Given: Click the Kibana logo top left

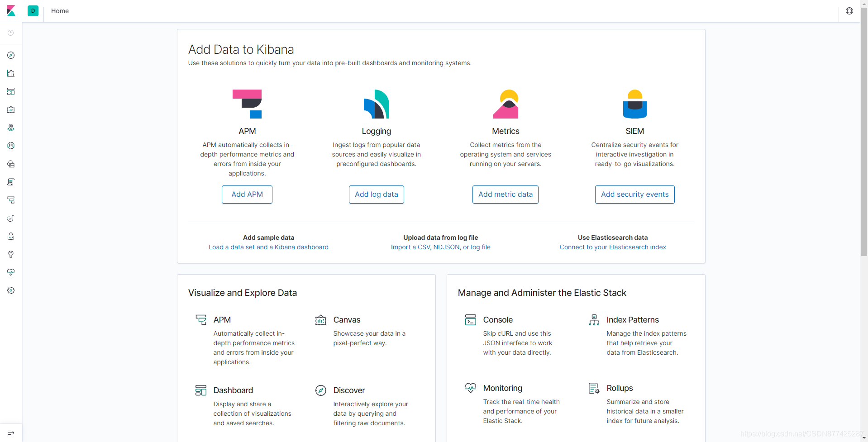Looking at the screenshot, I should 11,11.
